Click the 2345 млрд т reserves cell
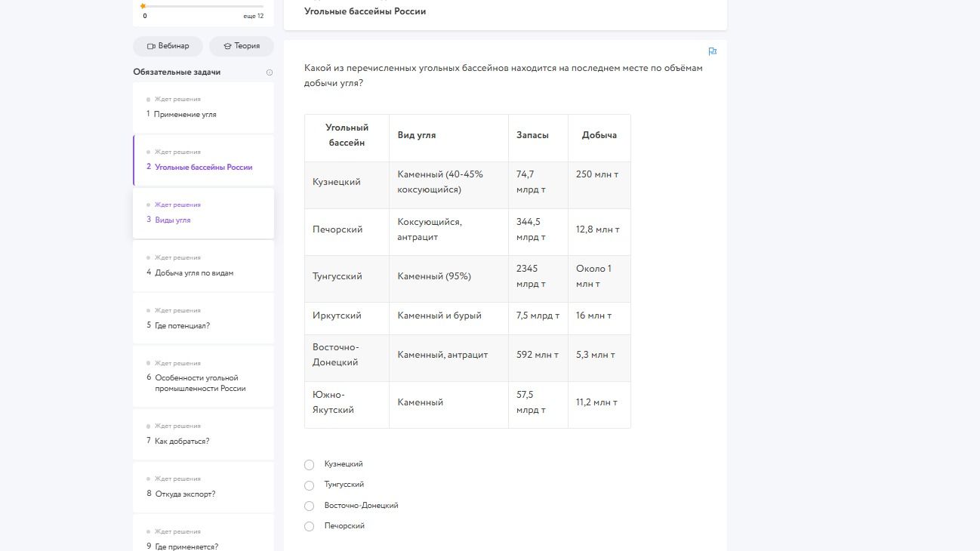This screenshot has width=980, height=551. point(538,277)
